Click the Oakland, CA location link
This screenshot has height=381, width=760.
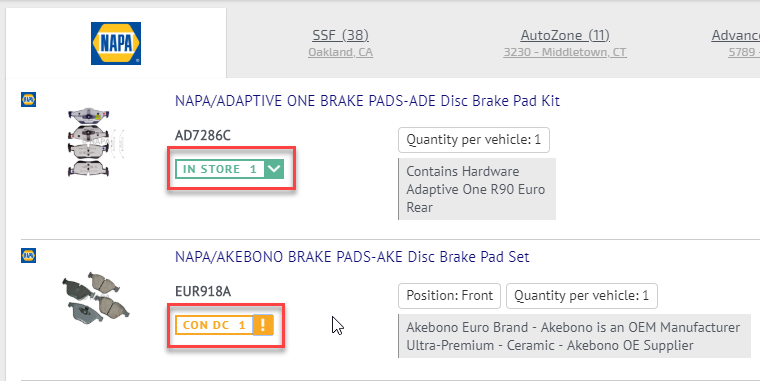(x=340, y=52)
